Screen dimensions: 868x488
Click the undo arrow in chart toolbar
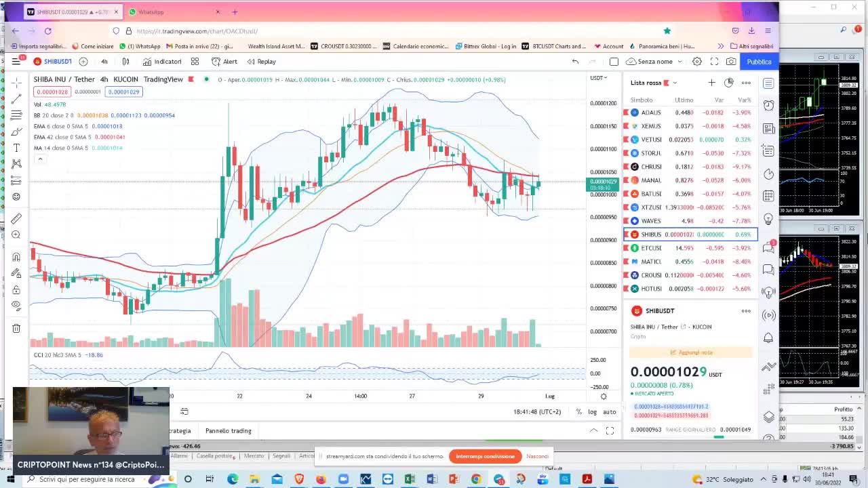pos(575,62)
